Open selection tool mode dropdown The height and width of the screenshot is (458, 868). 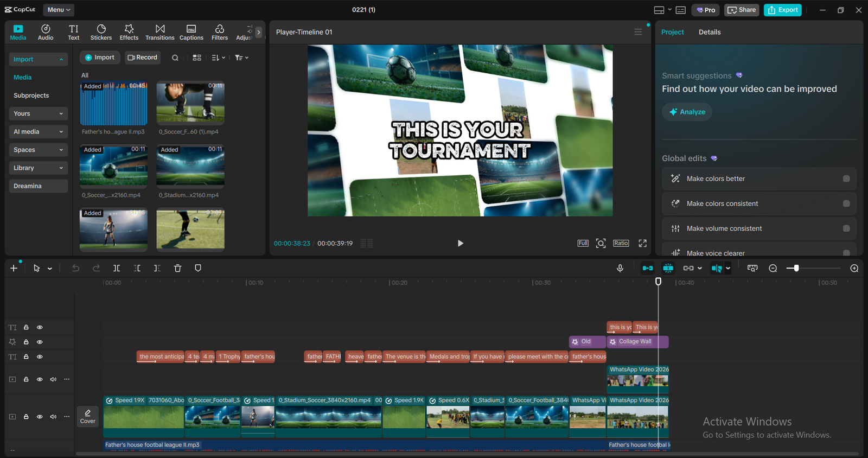click(50, 269)
